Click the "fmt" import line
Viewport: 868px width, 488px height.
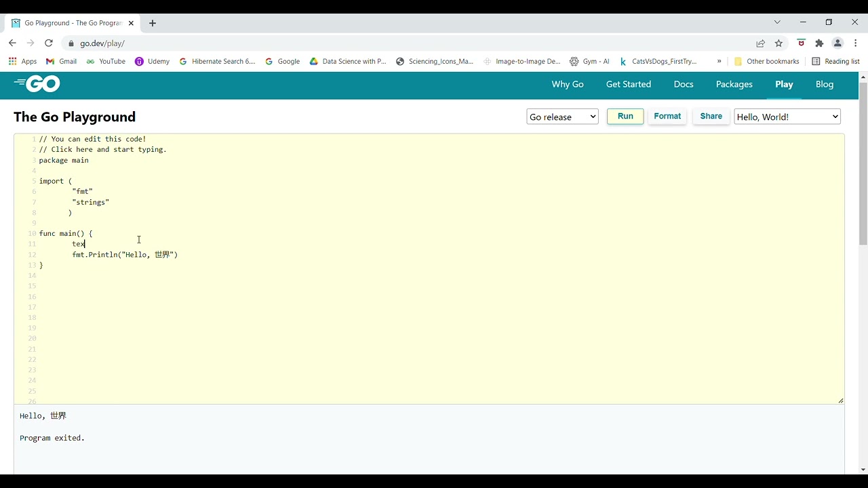pyautogui.click(x=82, y=192)
